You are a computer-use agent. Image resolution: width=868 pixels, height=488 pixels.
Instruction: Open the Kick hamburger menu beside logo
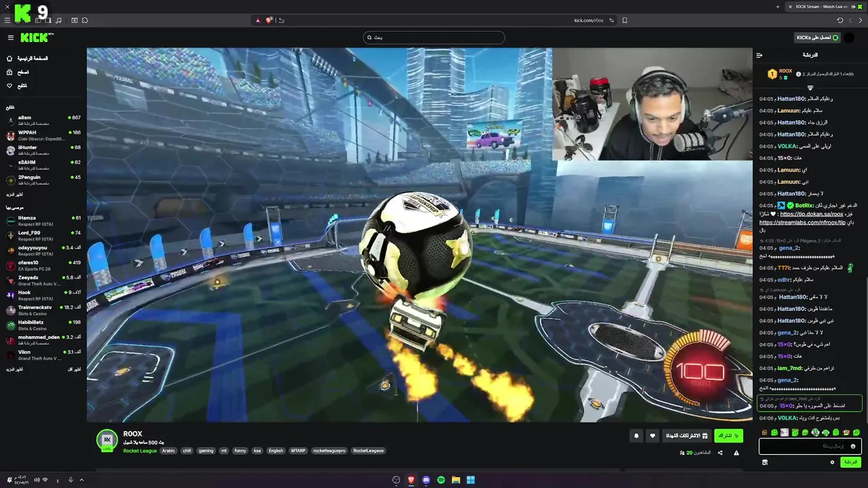(11, 38)
